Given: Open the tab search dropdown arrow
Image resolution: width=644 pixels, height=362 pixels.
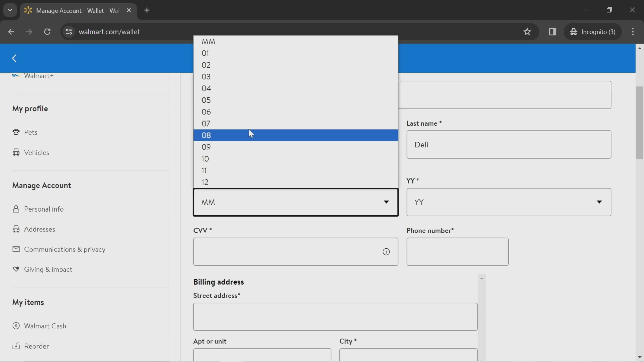Looking at the screenshot, I should tap(10, 10).
